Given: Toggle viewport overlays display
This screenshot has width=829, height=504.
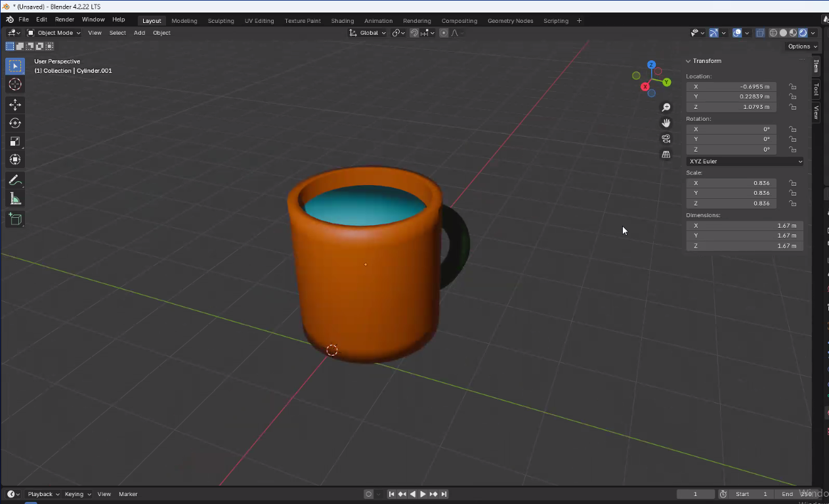Looking at the screenshot, I should [x=737, y=33].
